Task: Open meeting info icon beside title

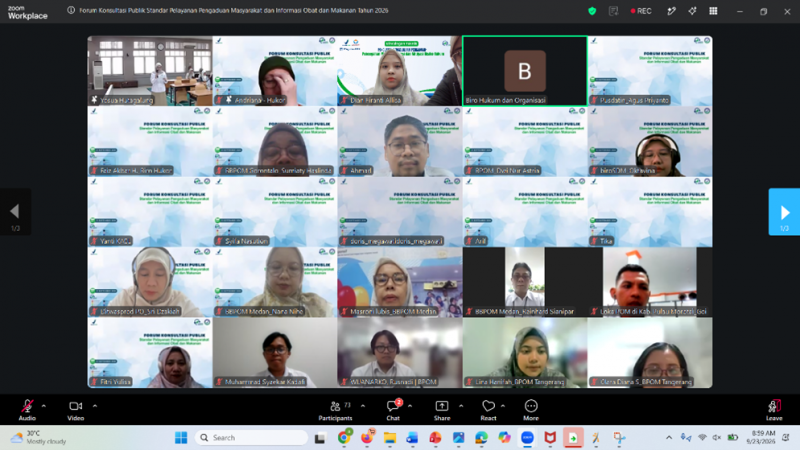Action: (71, 10)
